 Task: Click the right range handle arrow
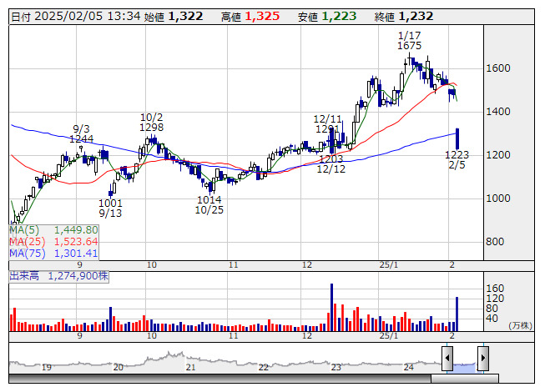click(482, 359)
